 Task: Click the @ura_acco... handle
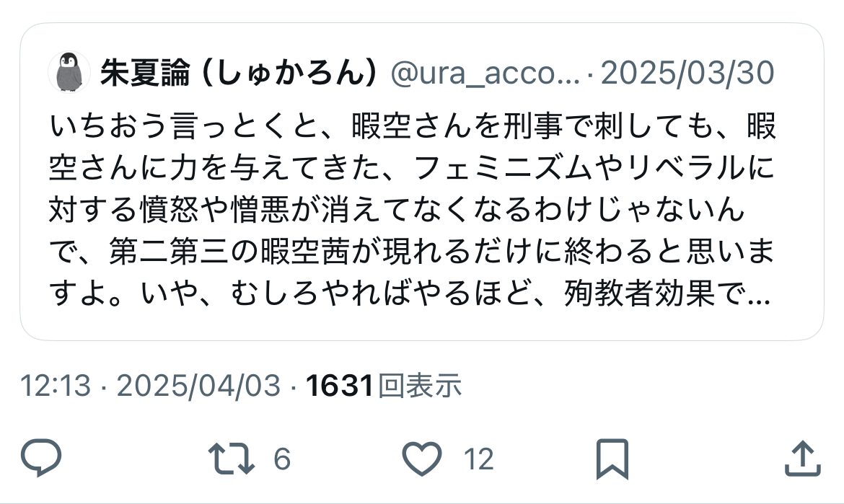[x=485, y=73]
